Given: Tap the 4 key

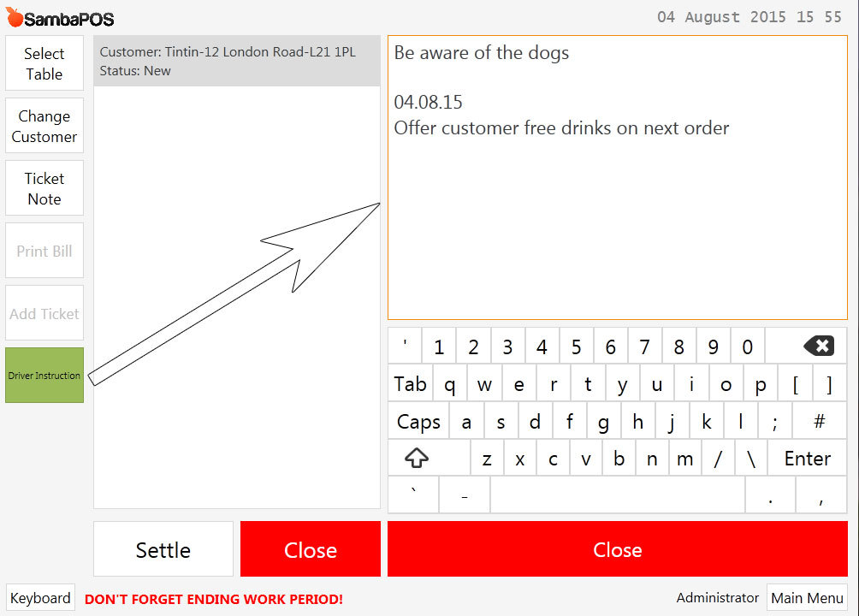Looking at the screenshot, I should pyautogui.click(x=542, y=346).
